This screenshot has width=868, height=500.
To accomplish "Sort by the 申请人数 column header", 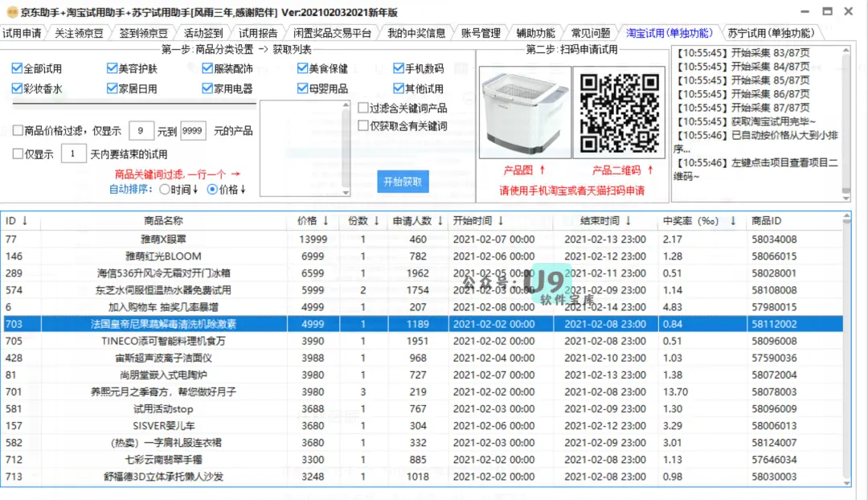I will (x=418, y=221).
